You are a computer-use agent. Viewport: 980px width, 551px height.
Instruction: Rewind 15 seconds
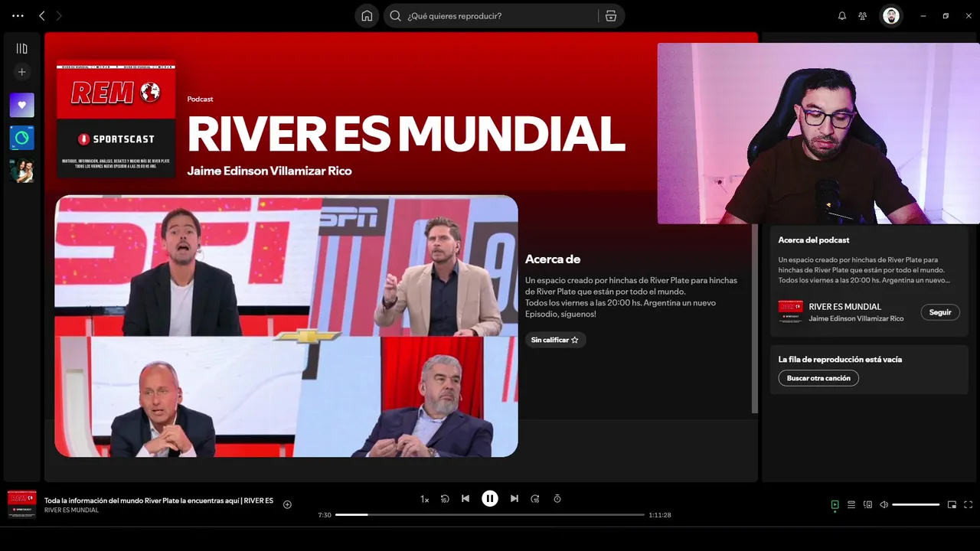coord(445,499)
